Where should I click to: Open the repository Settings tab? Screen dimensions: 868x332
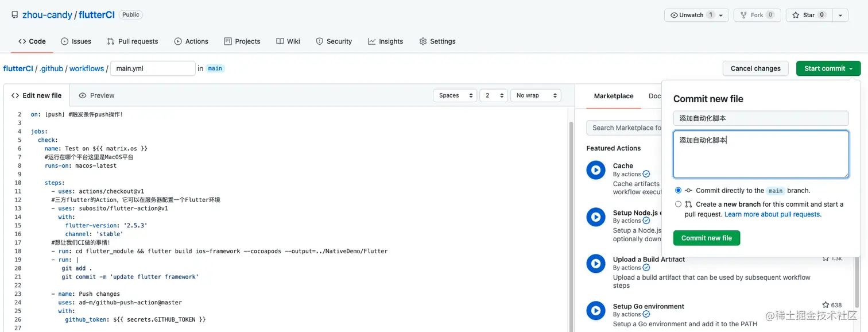coord(437,41)
